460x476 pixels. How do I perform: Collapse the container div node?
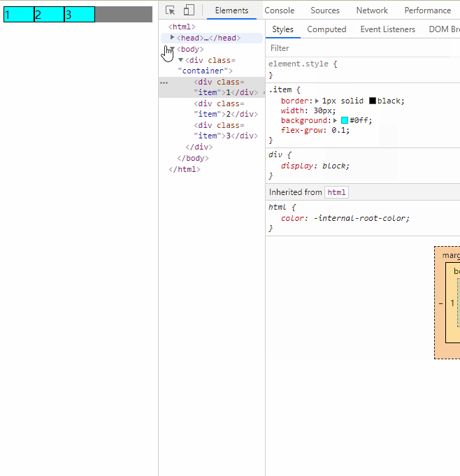180,60
